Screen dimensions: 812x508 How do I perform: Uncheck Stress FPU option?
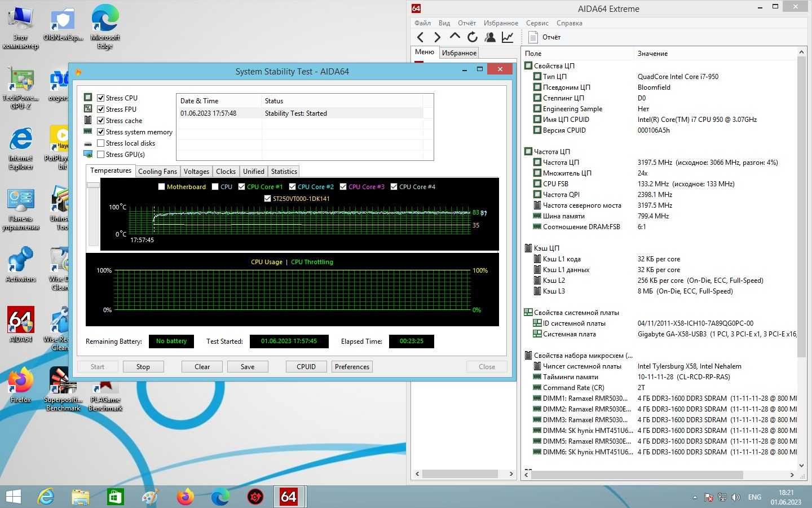click(100, 109)
